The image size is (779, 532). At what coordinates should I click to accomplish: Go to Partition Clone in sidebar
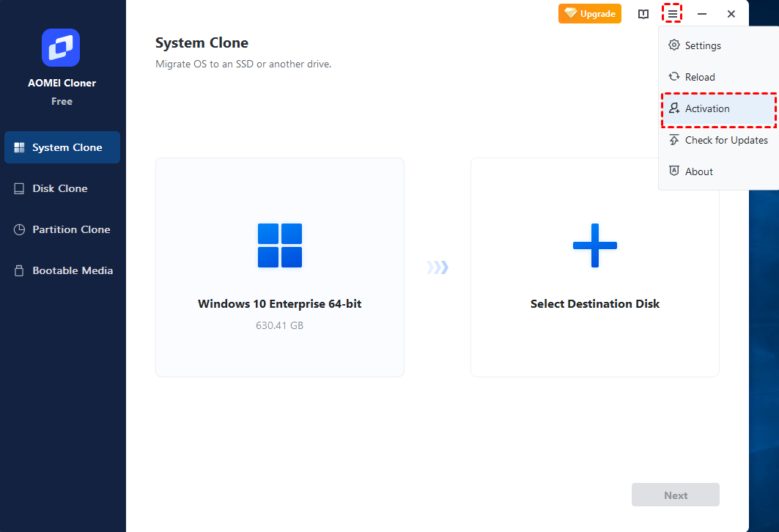62,229
